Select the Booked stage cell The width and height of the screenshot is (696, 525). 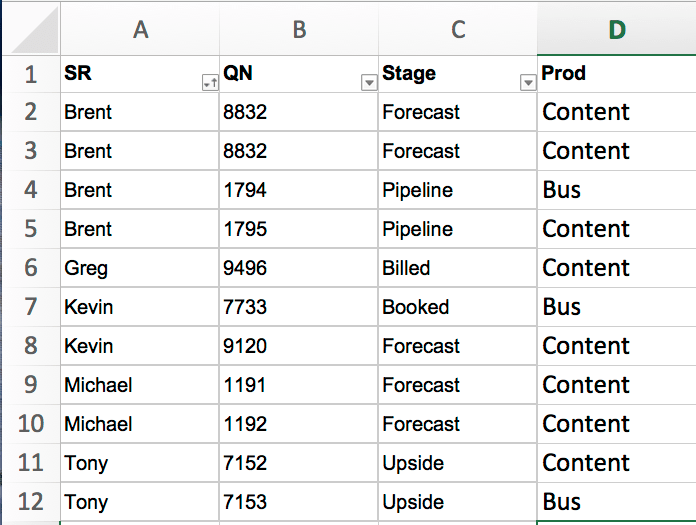click(x=458, y=307)
